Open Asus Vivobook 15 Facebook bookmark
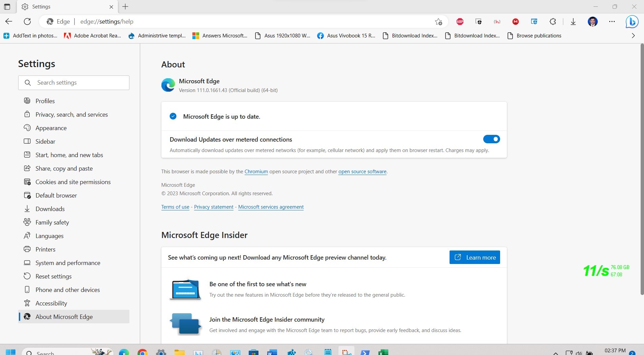 346,36
